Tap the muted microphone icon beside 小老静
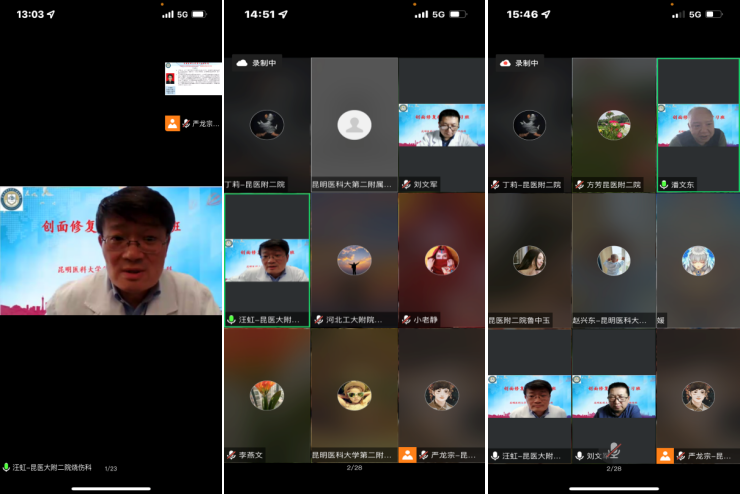740x494 pixels. 405,320
